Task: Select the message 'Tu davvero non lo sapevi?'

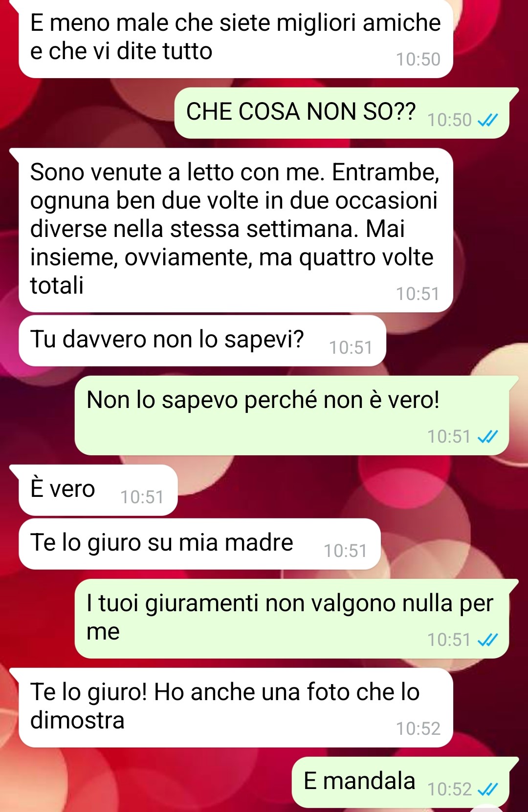Action: [202, 341]
